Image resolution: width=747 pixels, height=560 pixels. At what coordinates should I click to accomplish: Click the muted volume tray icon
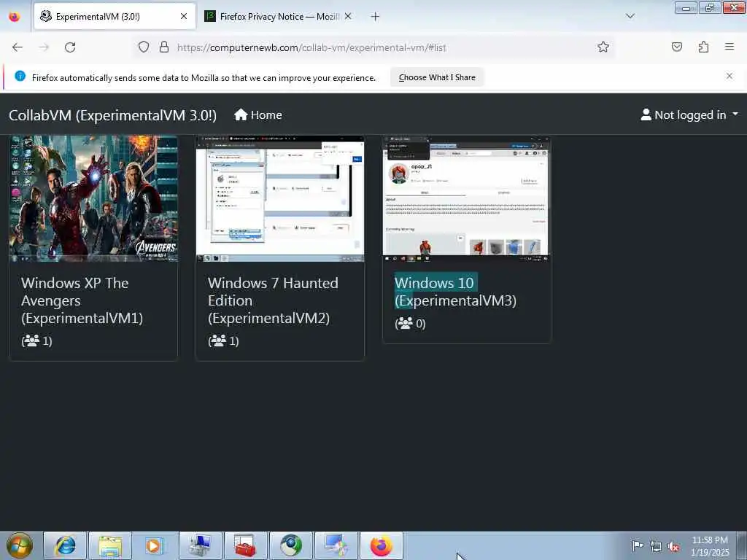pos(673,546)
